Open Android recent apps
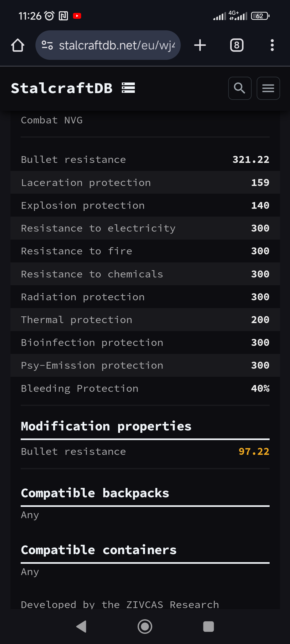This screenshot has width=290, height=644. [208, 627]
